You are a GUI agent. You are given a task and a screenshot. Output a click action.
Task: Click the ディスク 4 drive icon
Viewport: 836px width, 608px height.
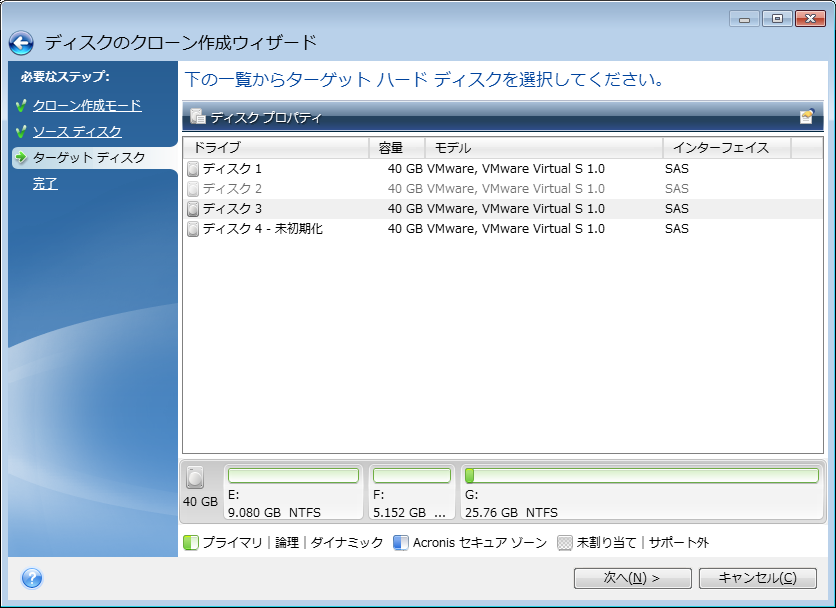coord(193,229)
